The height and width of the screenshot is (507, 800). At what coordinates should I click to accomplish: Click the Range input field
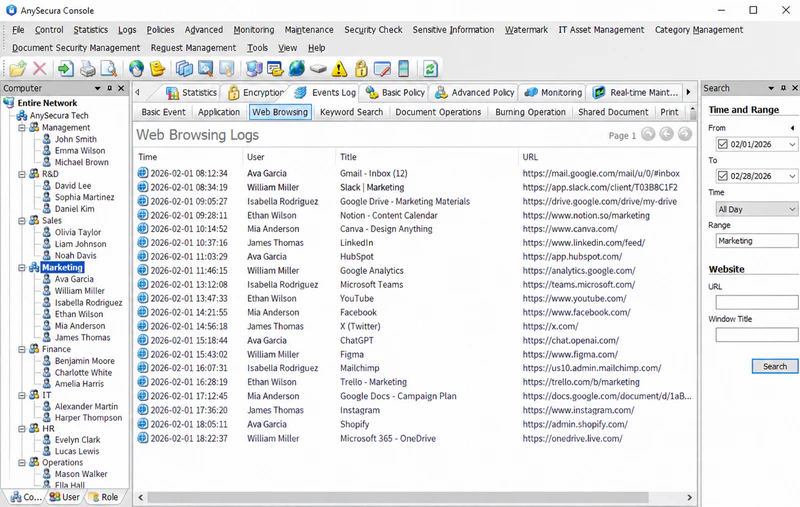coord(757,241)
